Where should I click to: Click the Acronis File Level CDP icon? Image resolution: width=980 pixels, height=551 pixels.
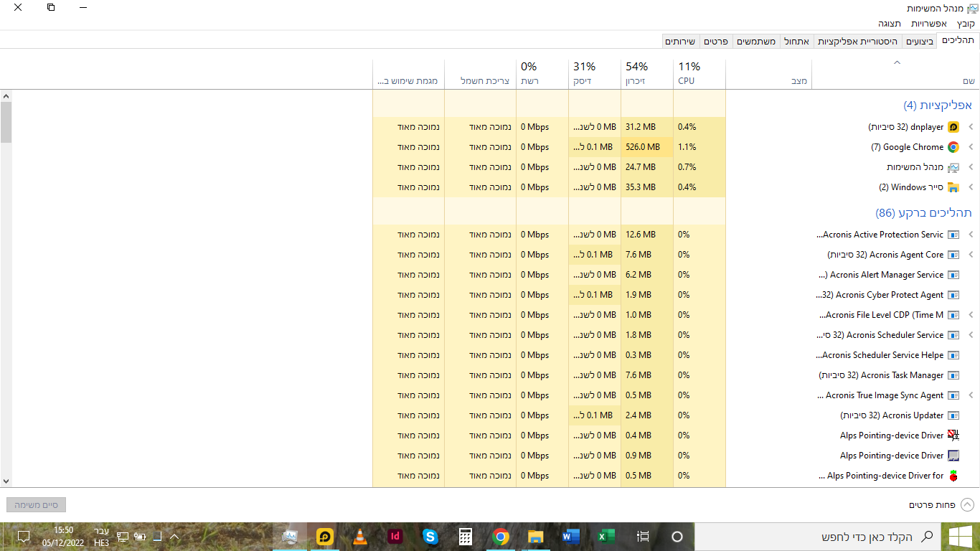[953, 315]
